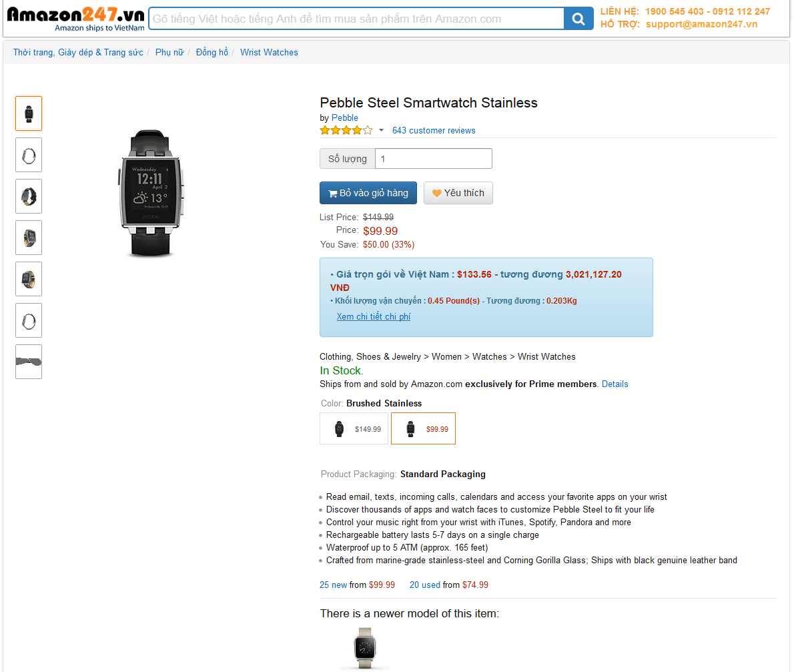Add to cart with Bỏ vào giỏ hàng
Image resolution: width=794 pixels, height=672 pixels.
pyautogui.click(x=368, y=193)
